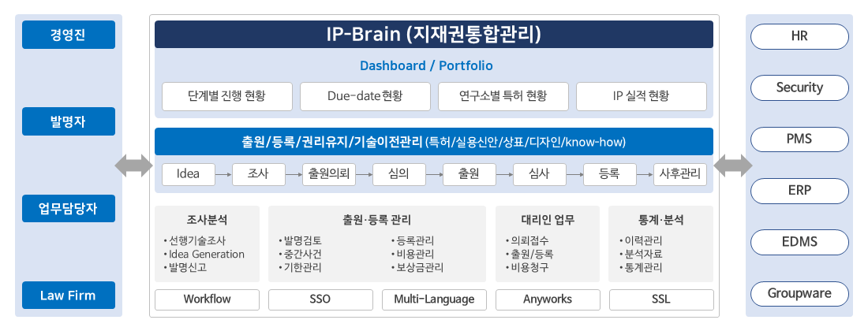Select the Workflow box
The width and height of the screenshot is (868, 331).
(207, 299)
